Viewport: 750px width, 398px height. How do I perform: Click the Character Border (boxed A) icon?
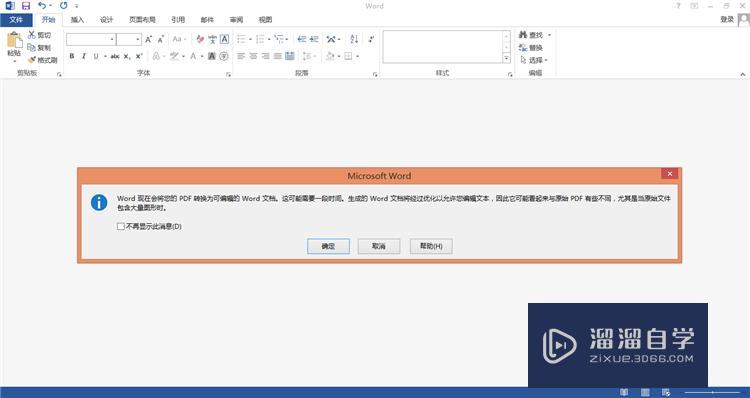(x=224, y=39)
